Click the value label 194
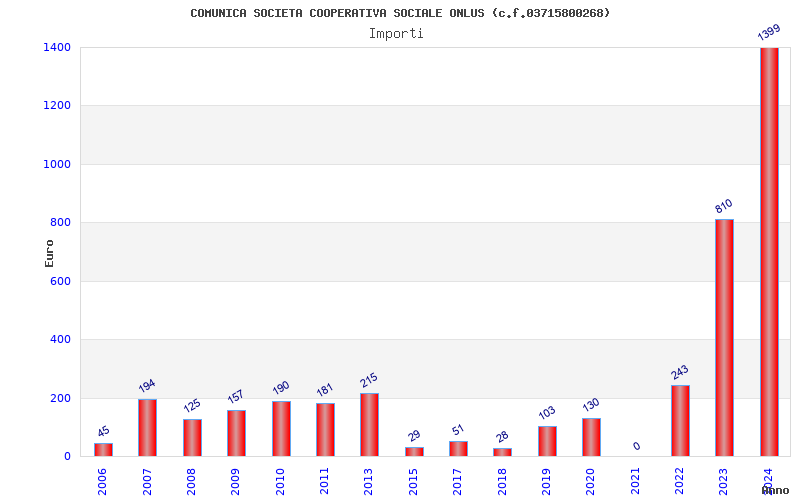This screenshot has height=500, width=800. (x=147, y=386)
